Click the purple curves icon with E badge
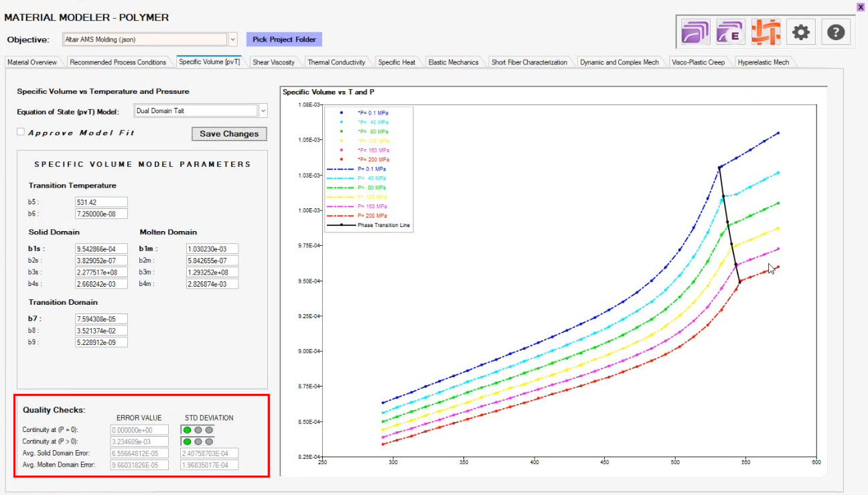Image resolution: width=868 pixels, height=495 pixels. point(730,32)
